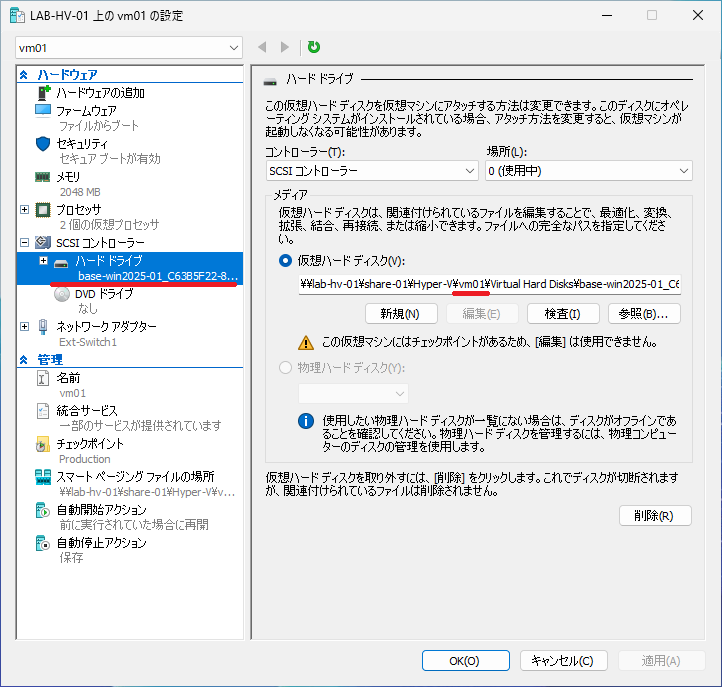Click the 検査(I) button
This screenshot has height=687, width=722.
coord(563,314)
